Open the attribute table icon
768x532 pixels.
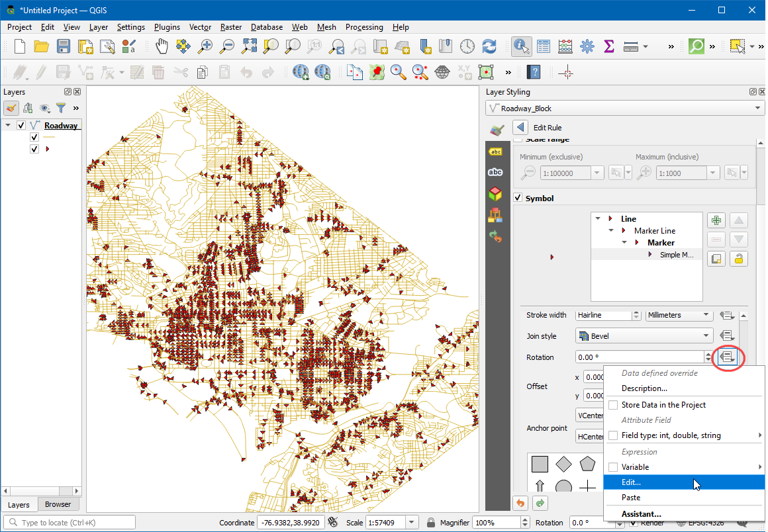pos(544,46)
